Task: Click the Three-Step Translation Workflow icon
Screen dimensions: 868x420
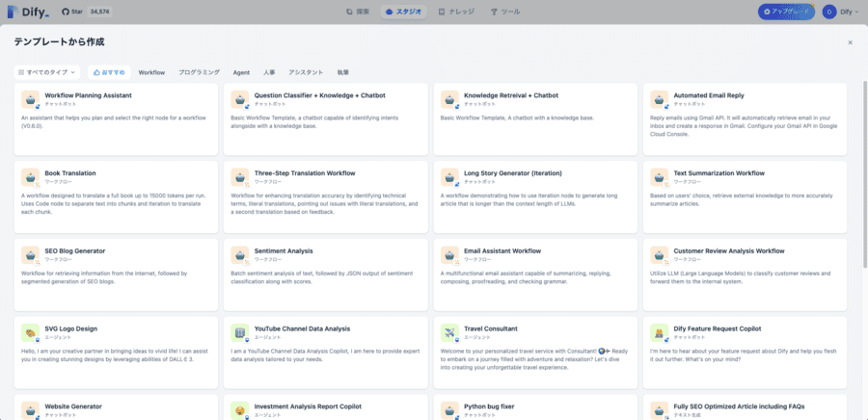Action: coord(240,177)
